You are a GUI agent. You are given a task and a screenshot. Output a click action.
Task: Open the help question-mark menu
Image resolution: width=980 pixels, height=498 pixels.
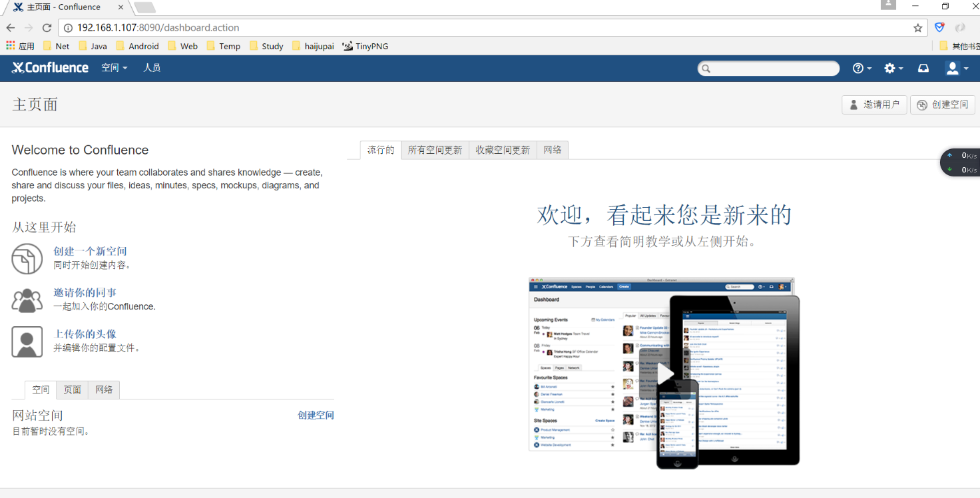coord(862,69)
